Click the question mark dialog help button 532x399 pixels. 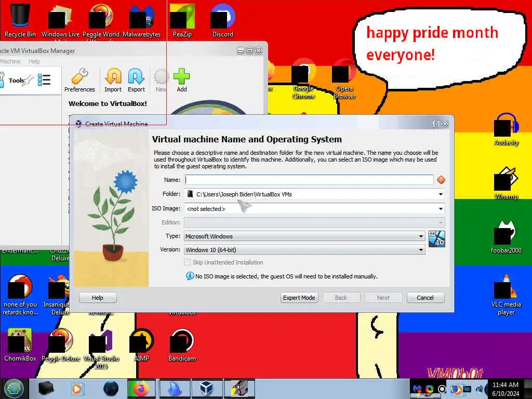click(436, 124)
